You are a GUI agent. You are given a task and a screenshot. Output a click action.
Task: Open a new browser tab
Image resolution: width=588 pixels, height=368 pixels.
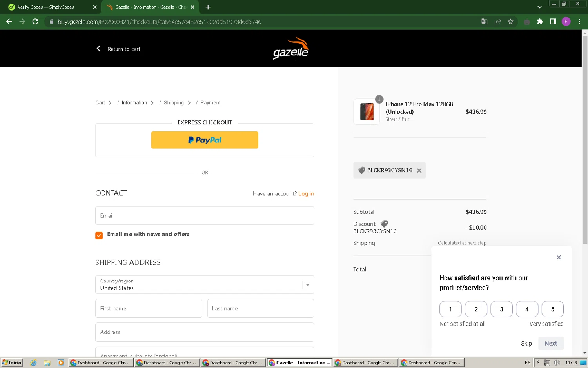click(208, 7)
